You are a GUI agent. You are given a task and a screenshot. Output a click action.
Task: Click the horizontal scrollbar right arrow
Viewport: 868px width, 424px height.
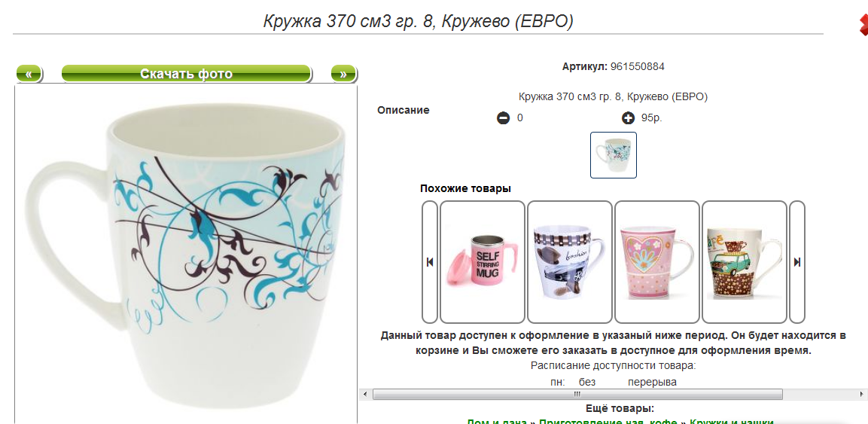tap(863, 394)
